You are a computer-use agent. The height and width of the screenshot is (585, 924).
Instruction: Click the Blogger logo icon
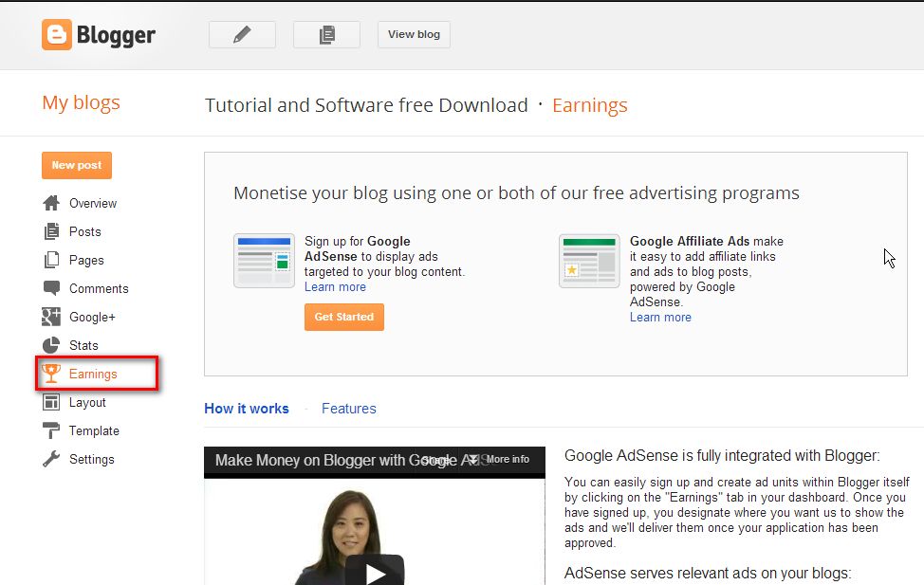coord(57,35)
